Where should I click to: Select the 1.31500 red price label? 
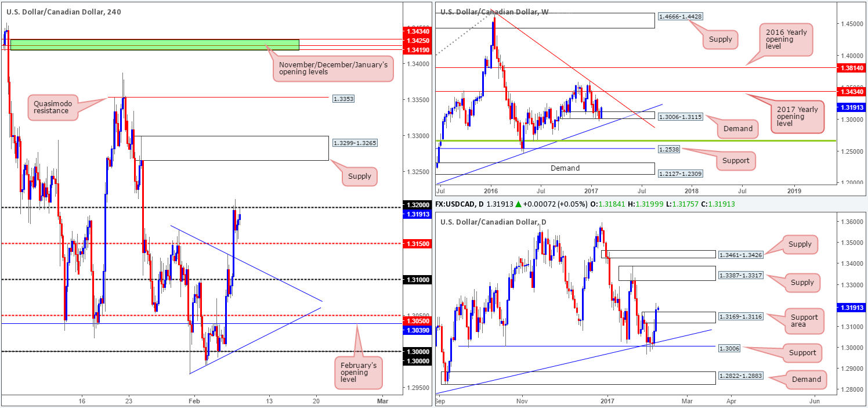coord(417,244)
